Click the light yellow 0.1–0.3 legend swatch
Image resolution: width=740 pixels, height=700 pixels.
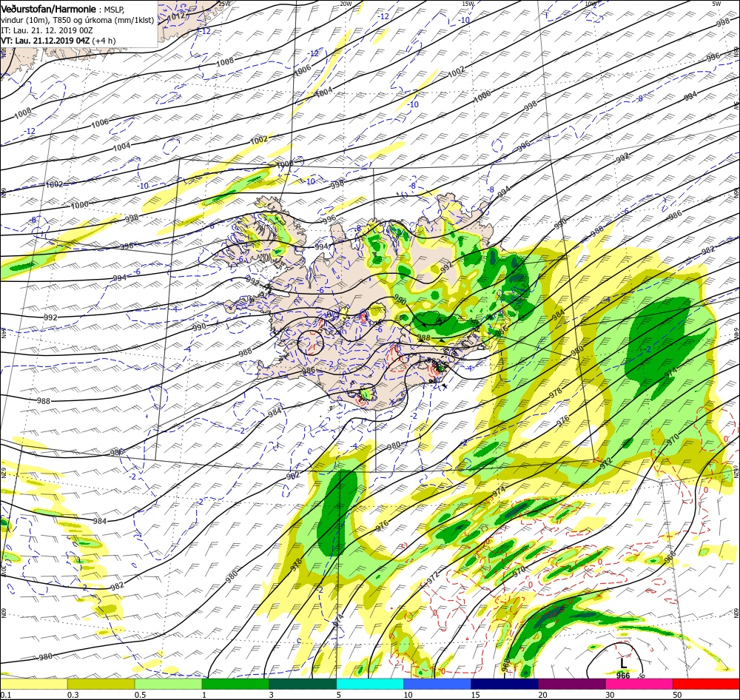(33, 683)
